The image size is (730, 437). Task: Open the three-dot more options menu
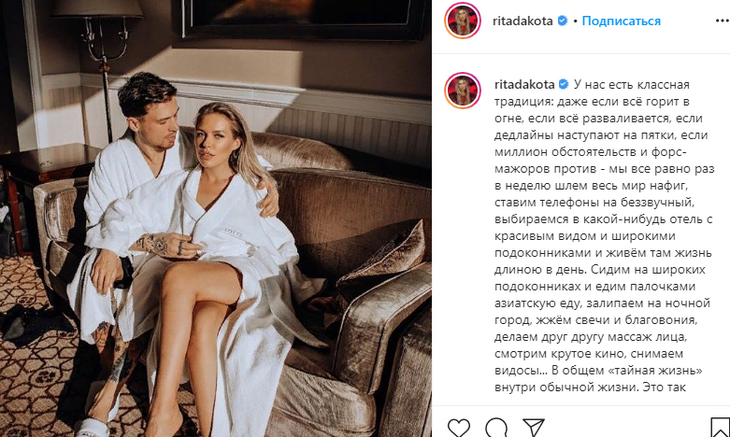point(722,21)
